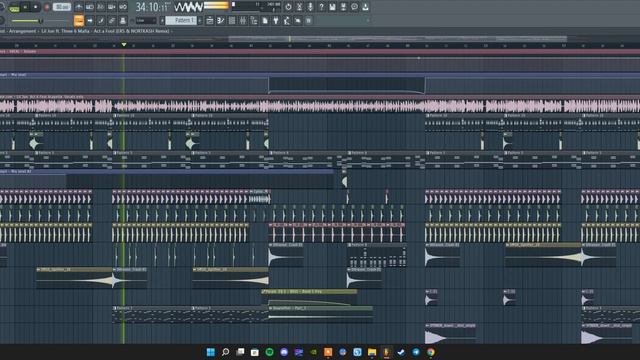Image resolution: width=640 pixels, height=360 pixels.
Task: Click the plus button right of Pattern 1
Action: [x=200, y=20]
